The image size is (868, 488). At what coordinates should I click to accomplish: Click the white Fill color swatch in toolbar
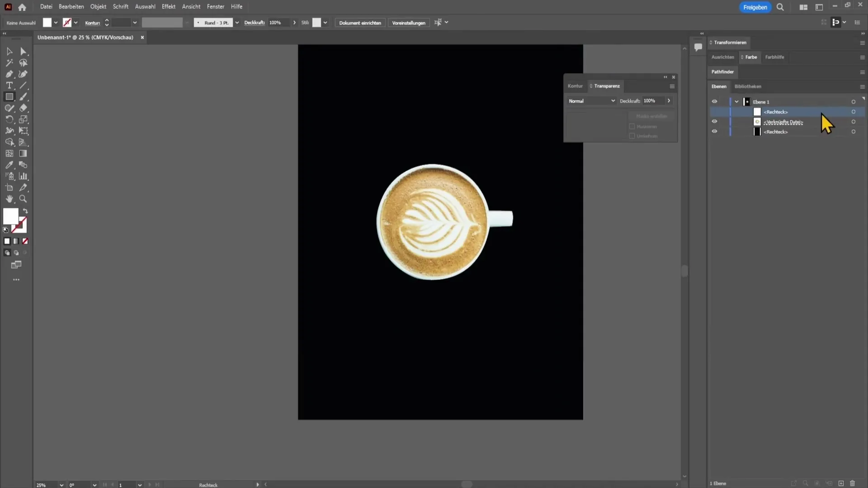tap(10, 216)
